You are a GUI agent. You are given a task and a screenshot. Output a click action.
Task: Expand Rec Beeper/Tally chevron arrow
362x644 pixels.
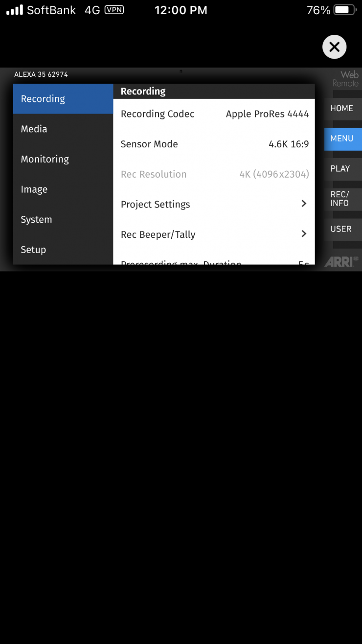pos(304,234)
